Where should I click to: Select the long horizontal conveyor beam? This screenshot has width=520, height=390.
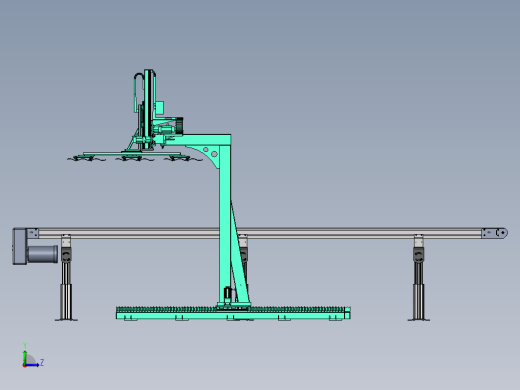pos(260,233)
